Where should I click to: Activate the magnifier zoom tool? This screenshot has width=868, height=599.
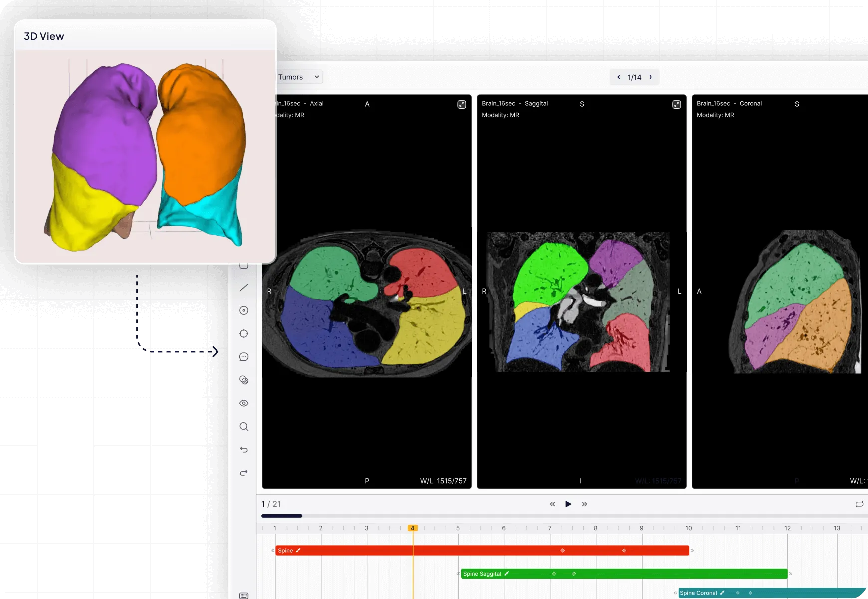click(x=244, y=427)
